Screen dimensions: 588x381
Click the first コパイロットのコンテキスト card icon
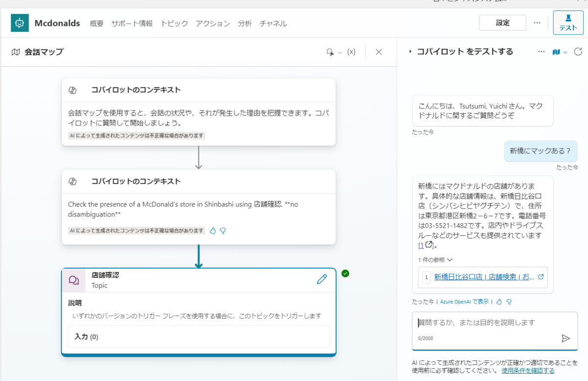click(x=72, y=90)
